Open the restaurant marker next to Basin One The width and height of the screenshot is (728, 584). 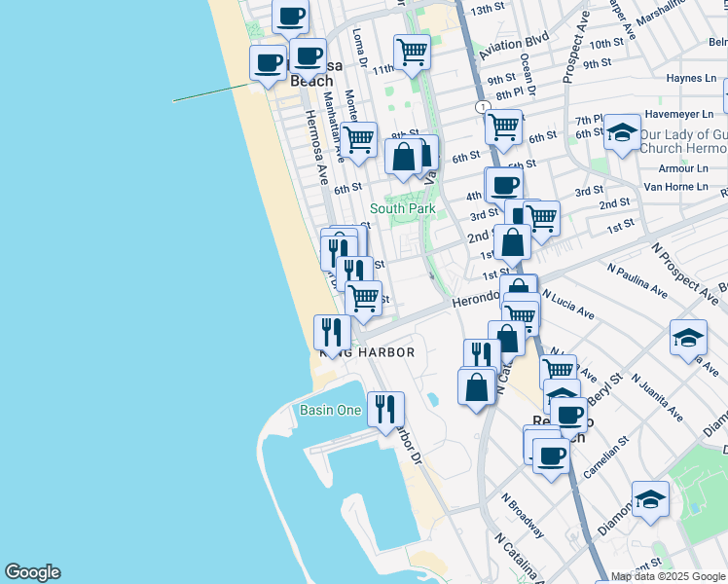[385, 410]
